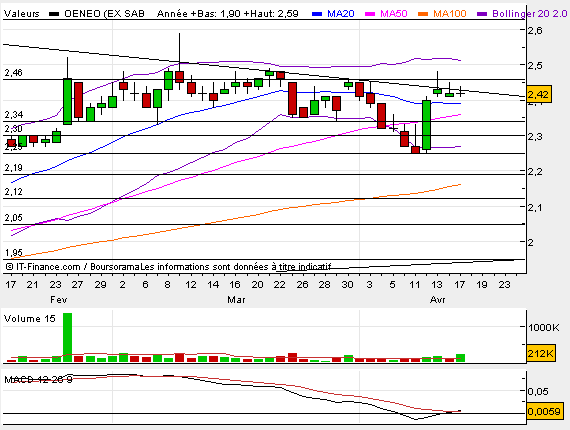Click the magenta MA50 legend swatch

370,14
